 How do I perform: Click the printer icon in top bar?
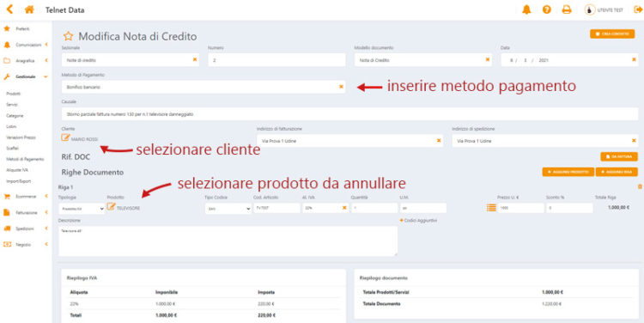(567, 9)
